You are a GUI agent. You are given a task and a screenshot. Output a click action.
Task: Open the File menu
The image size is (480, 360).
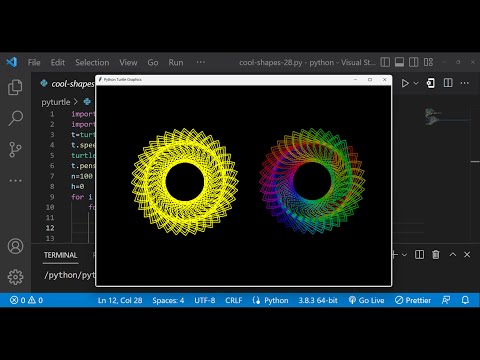click(34, 62)
